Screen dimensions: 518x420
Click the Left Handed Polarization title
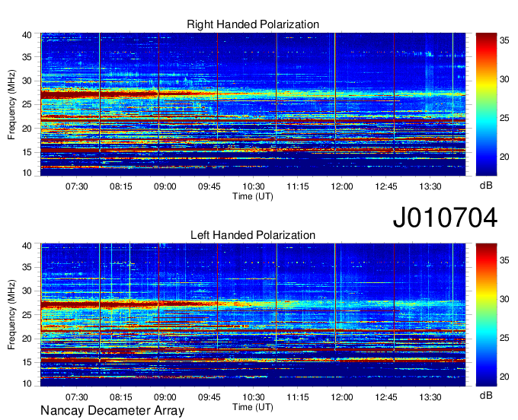click(253, 235)
